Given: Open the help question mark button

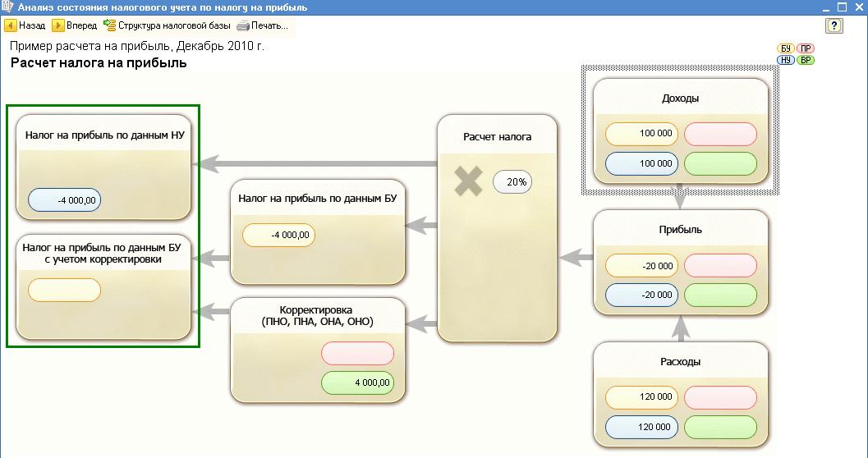Looking at the screenshot, I should point(834,25).
